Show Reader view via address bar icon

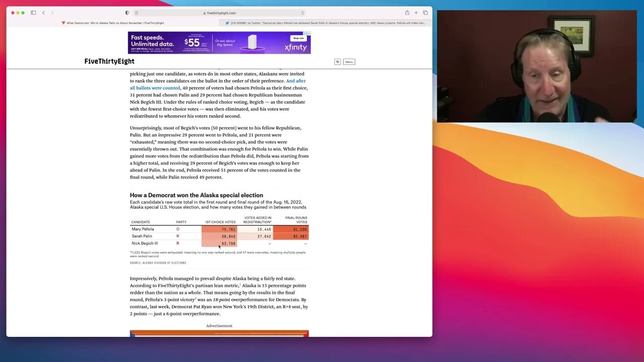point(136,13)
